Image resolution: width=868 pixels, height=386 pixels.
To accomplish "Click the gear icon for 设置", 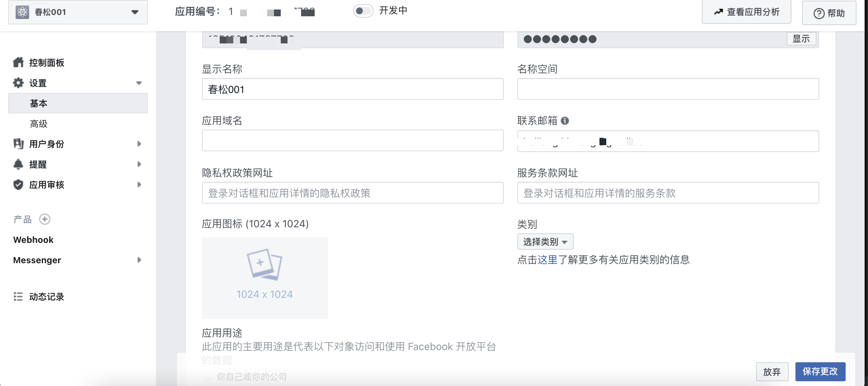I will [x=18, y=83].
